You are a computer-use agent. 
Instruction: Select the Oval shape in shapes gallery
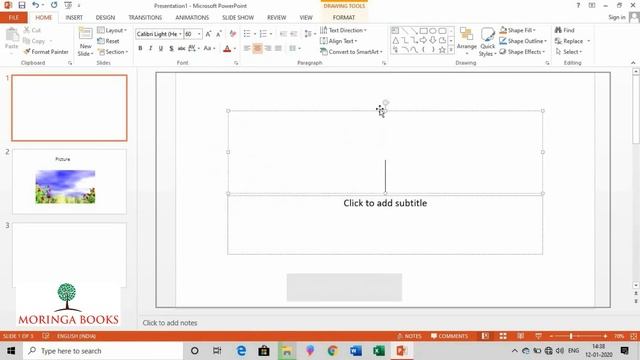(x=433, y=31)
